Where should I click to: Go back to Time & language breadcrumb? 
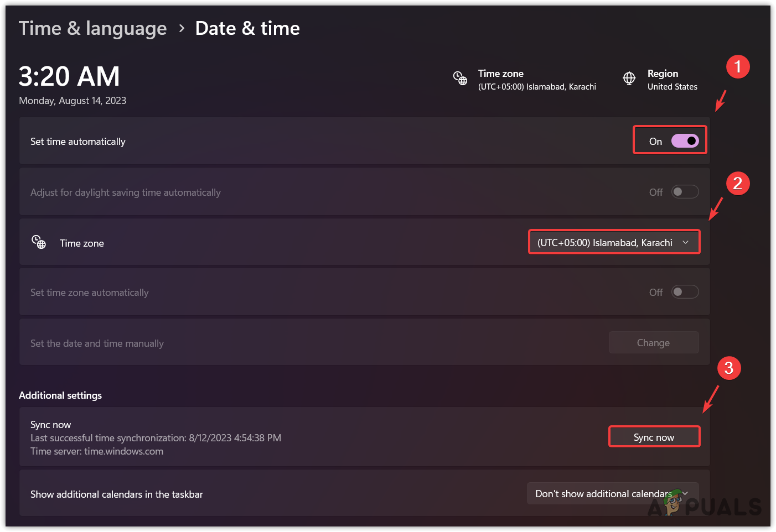click(x=92, y=28)
